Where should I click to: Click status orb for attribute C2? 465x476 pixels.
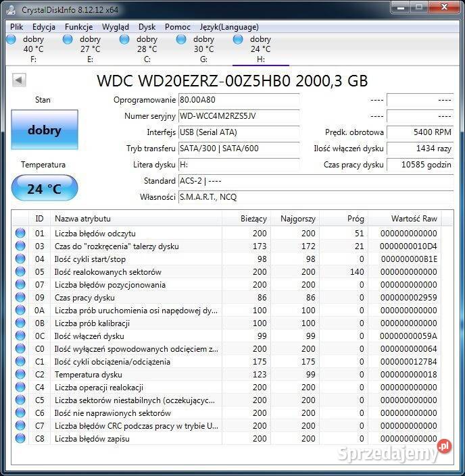(x=20, y=374)
